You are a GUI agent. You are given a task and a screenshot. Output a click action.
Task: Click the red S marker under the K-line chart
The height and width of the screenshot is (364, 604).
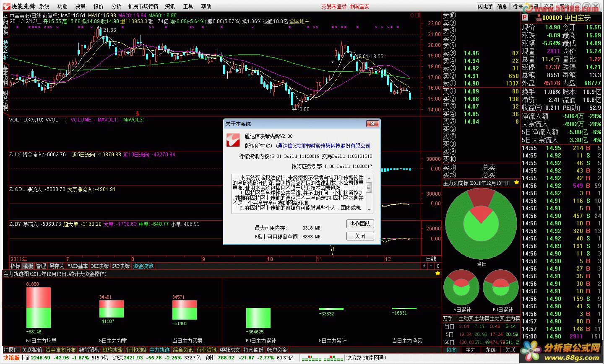click(137, 114)
